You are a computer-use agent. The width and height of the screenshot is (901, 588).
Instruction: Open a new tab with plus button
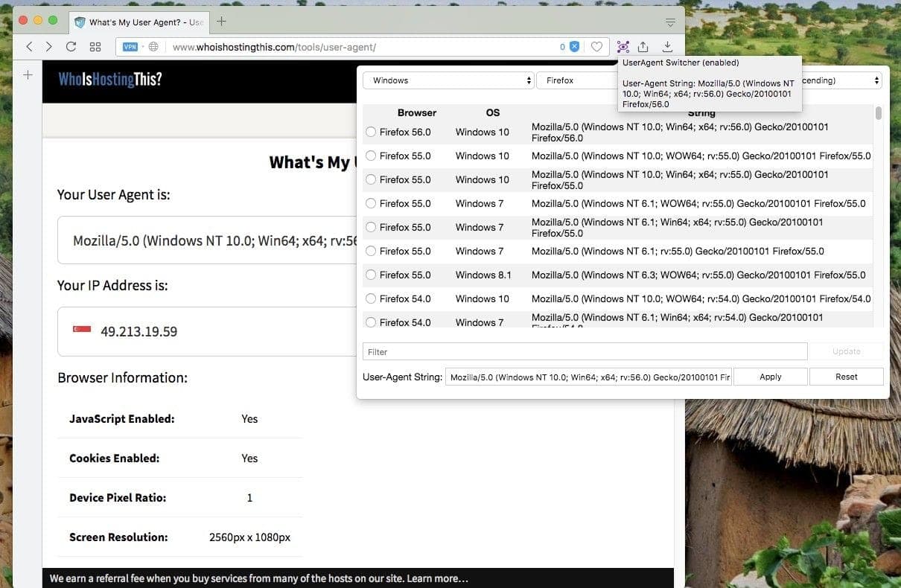221,22
